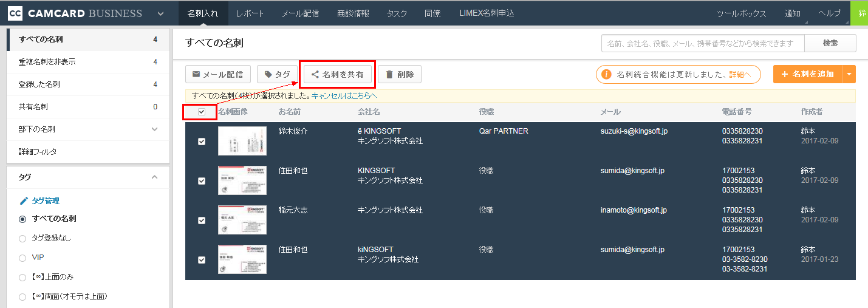The image size is (868, 308).
Task: Select the すべての名刺 tag radio button
Action: coord(23,219)
